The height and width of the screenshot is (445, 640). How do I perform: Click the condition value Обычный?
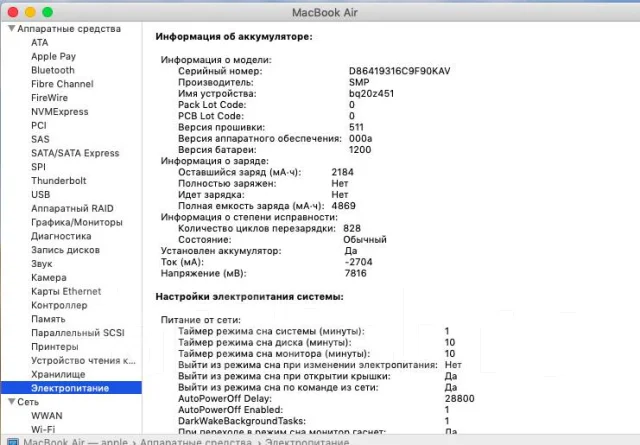(364, 240)
